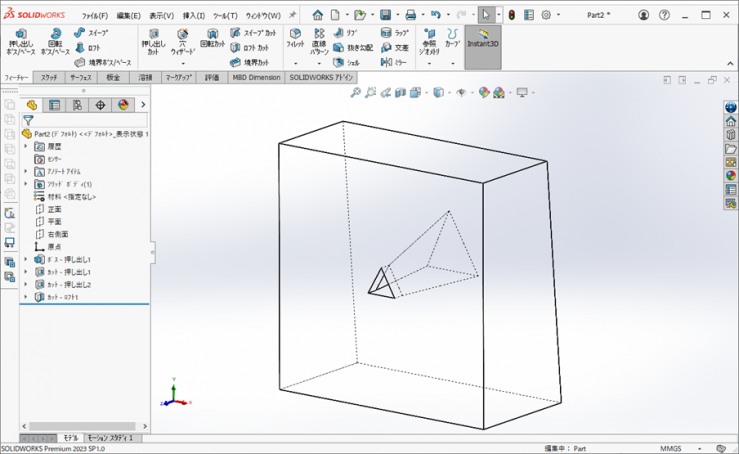Screen dimensions: 739x454
Task: Switch to the スケッチ Sketch tab
Action: pyautogui.click(x=49, y=77)
